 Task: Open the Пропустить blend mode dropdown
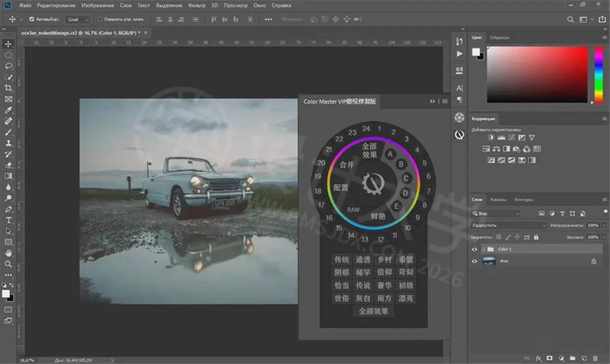pyautogui.click(x=509, y=225)
